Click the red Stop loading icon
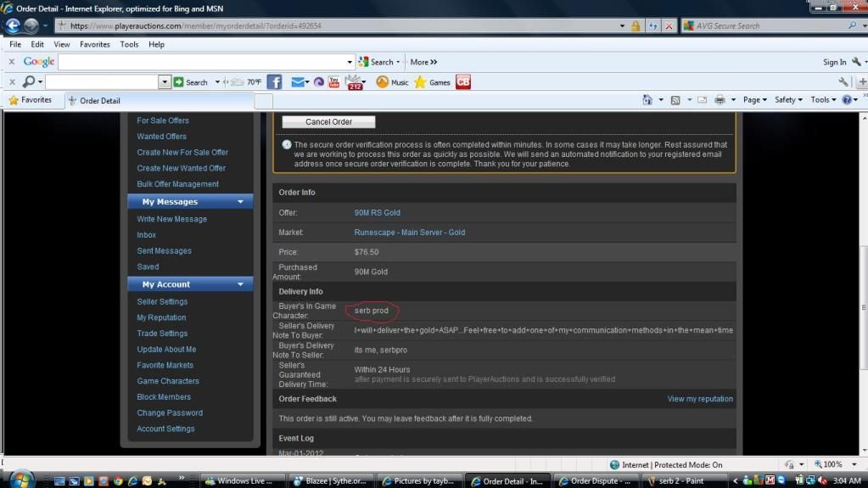The width and height of the screenshot is (868, 488). [669, 26]
